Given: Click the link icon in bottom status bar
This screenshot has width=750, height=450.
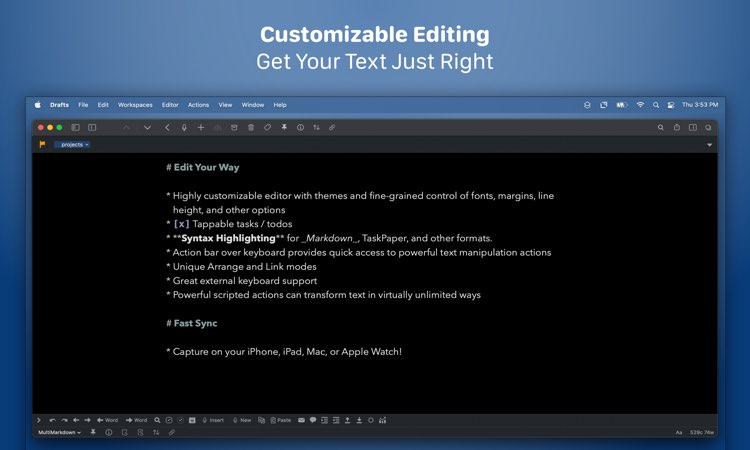Looking at the screenshot, I should (172, 432).
